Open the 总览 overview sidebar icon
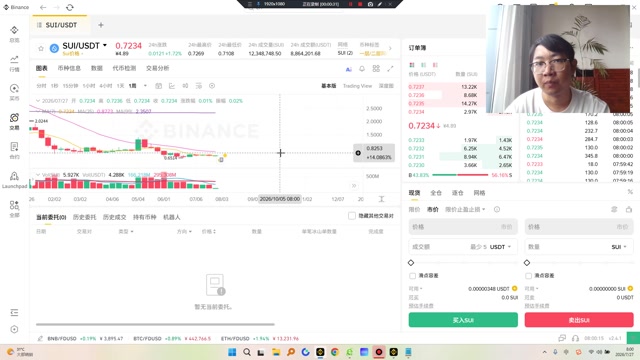The height and width of the screenshot is (360, 640). (14, 30)
